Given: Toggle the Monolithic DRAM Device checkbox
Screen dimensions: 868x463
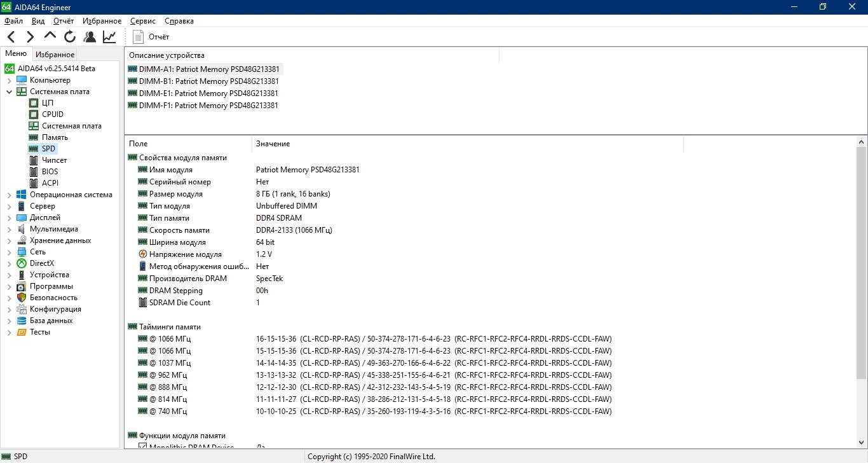Looking at the screenshot, I should point(143,446).
